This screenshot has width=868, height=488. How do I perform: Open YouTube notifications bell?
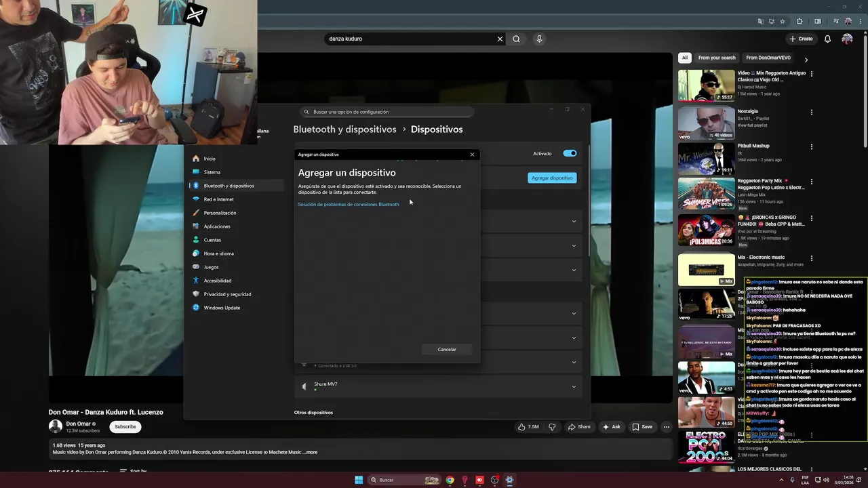(827, 39)
